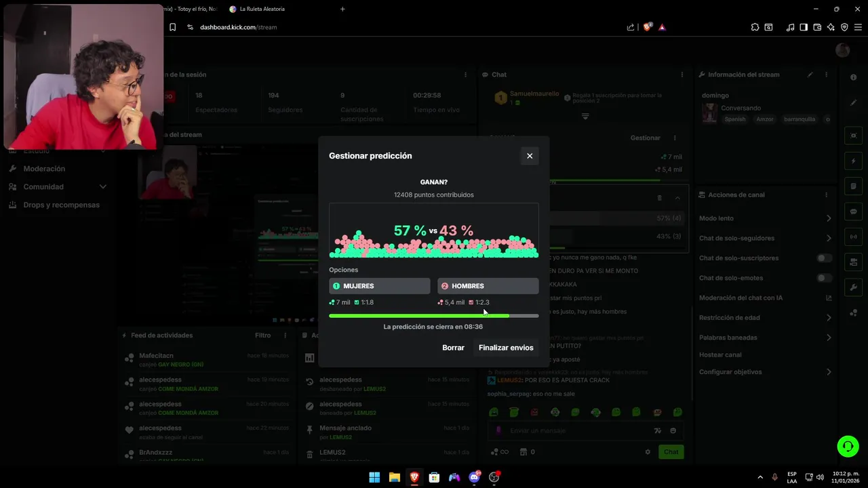Open Moderación in the left sidebar
The image size is (868, 488).
(44, 169)
